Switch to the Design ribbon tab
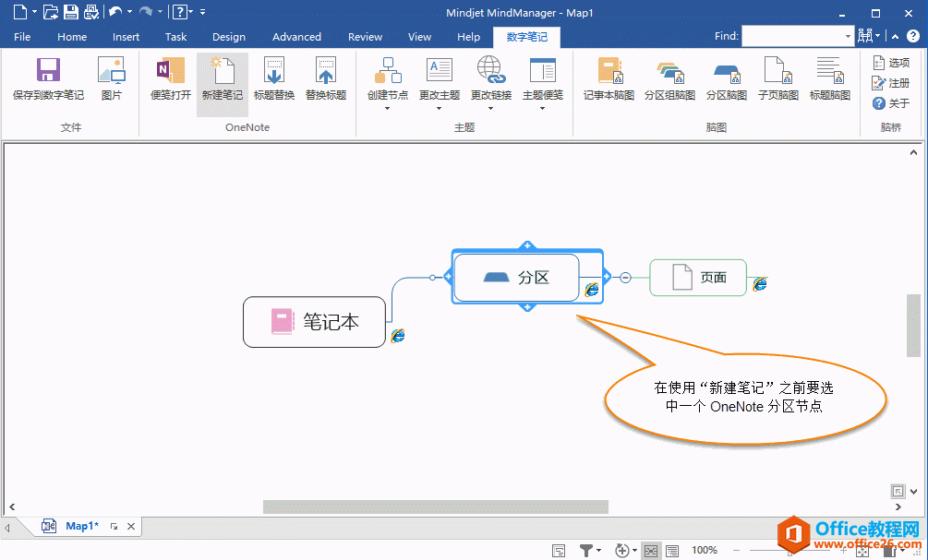928x560 pixels. coord(228,36)
